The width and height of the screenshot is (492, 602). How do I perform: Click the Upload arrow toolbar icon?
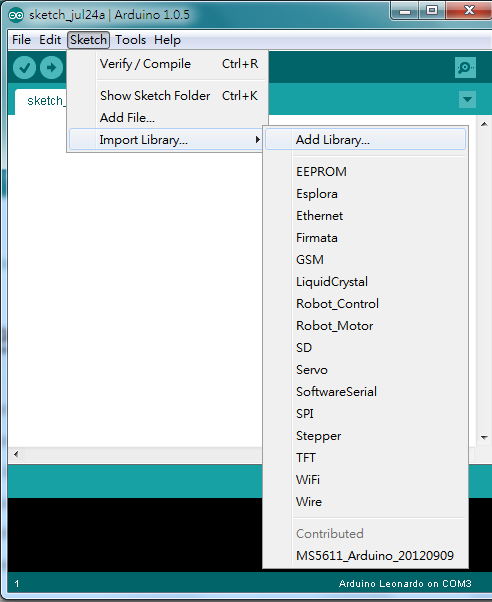(x=51, y=68)
